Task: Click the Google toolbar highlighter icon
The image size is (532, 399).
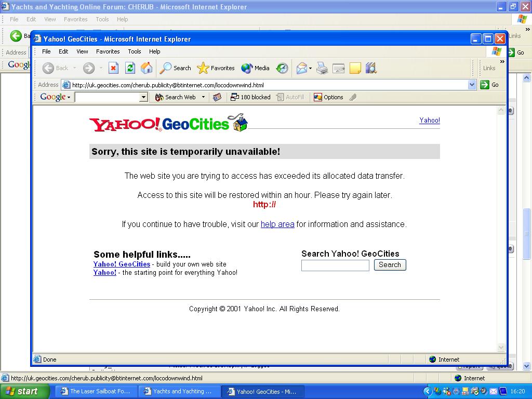Action: 353,97
